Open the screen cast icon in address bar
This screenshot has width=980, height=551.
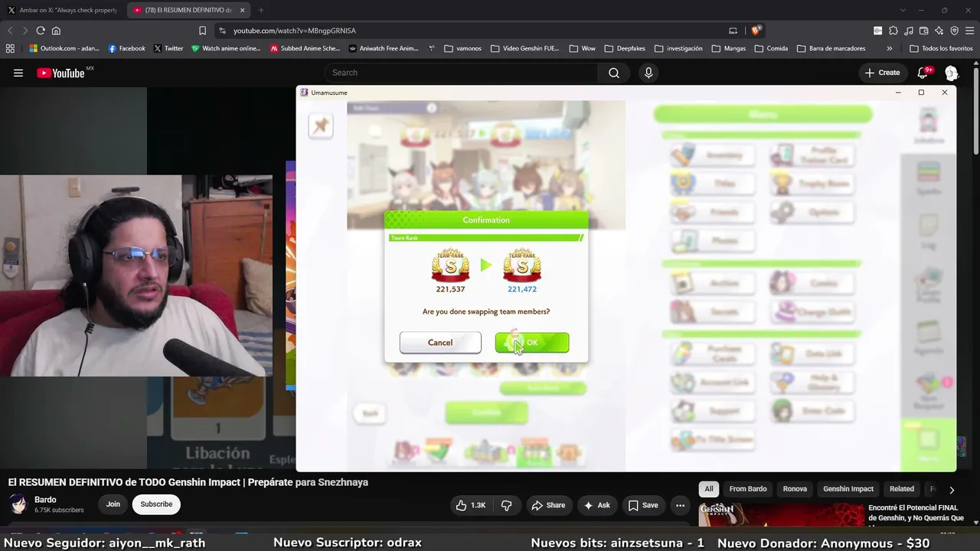pos(733,31)
